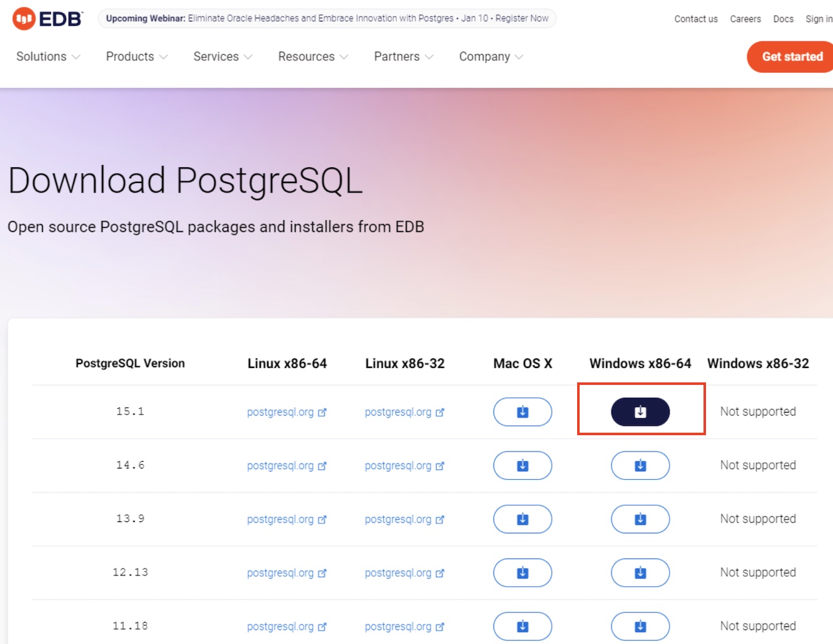Download PostgreSQL 12.13 for Windows x86-64
This screenshot has width=833, height=644.
pyautogui.click(x=640, y=572)
